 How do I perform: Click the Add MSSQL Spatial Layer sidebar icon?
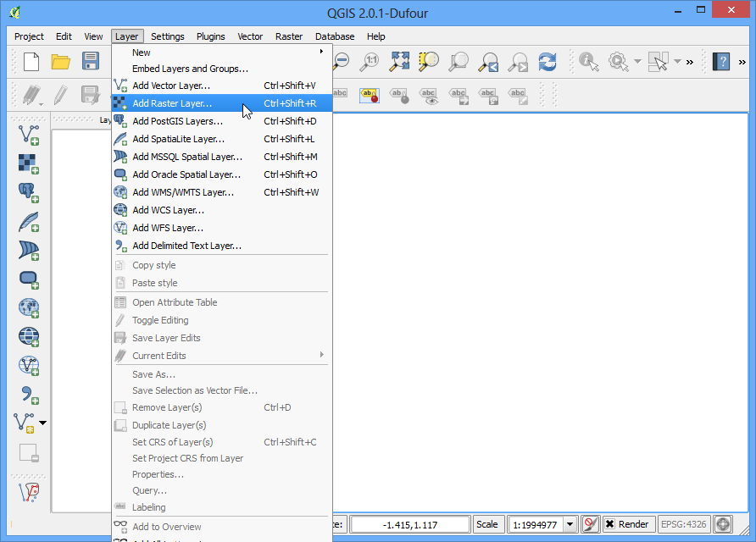[x=29, y=251]
